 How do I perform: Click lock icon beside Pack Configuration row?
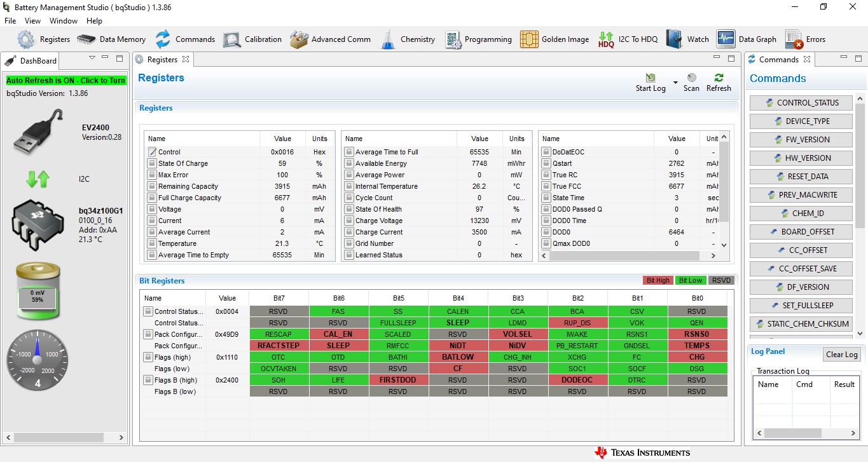click(x=148, y=334)
